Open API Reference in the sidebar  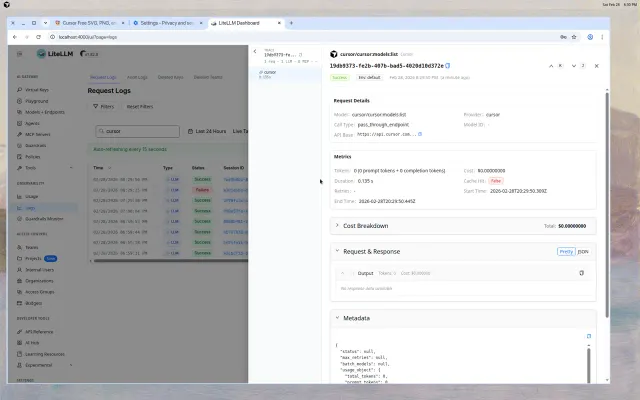39,332
